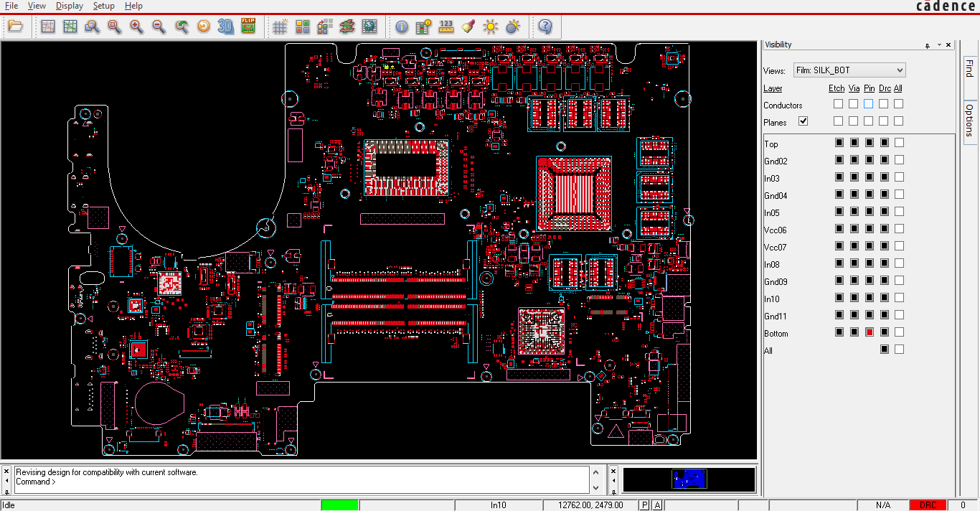980x511 pixels.
Task: Click the Via column header
Action: (854, 88)
